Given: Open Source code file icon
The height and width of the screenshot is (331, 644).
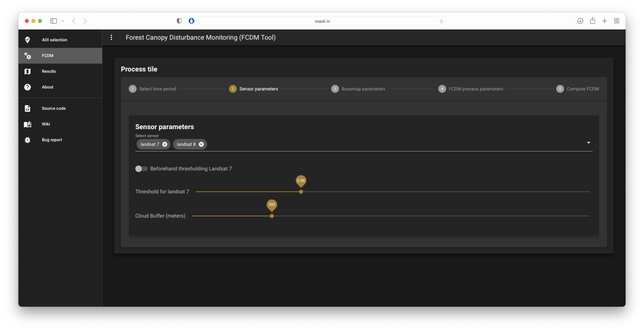Looking at the screenshot, I should 28,108.
